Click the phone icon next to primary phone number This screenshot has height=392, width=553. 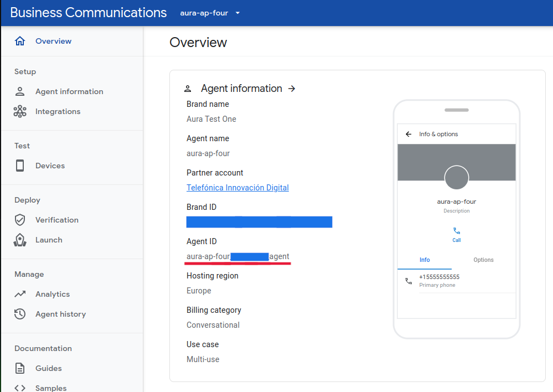coord(409,281)
